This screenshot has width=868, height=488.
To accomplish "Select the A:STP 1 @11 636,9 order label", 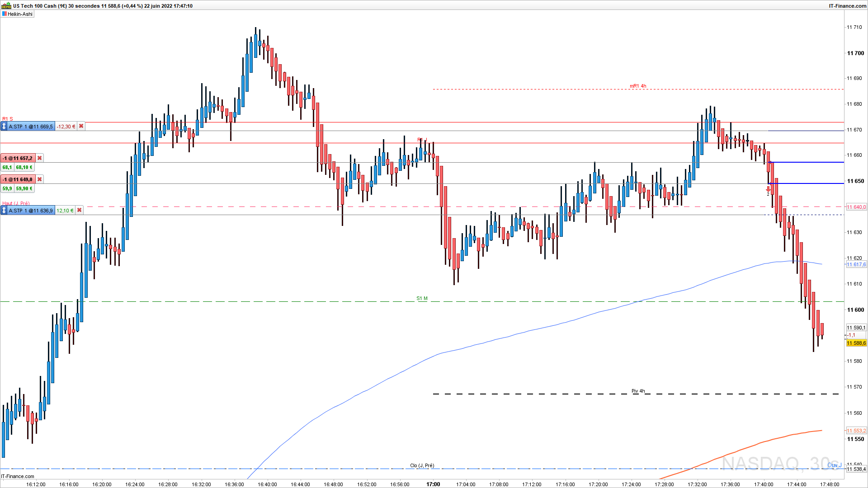I will [31, 211].
